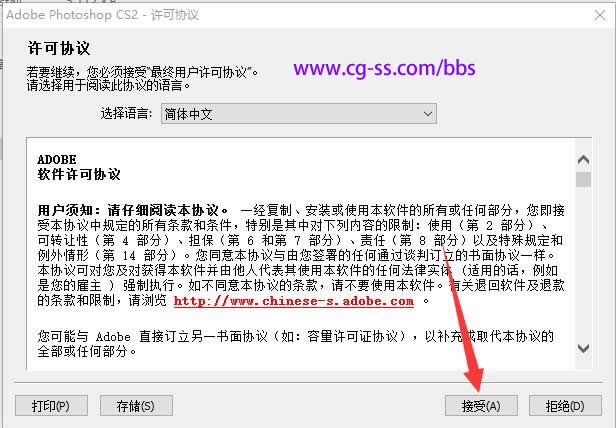This screenshot has width=616, height=428.
Task: Open the http://www.chinese-s.adobe.com link
Action: [294, 301]
